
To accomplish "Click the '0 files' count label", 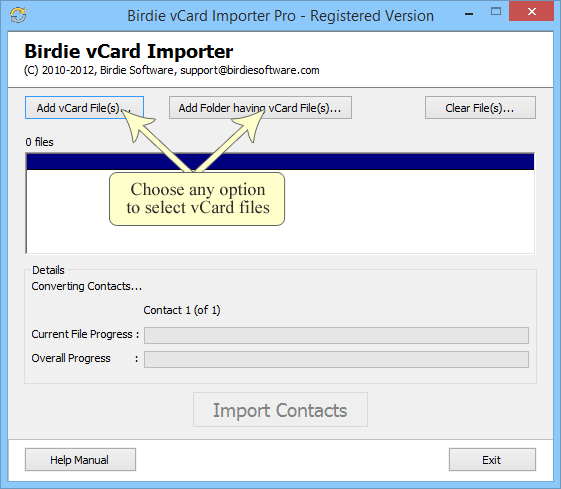I will pyautogui.click(x=39, y=142).
